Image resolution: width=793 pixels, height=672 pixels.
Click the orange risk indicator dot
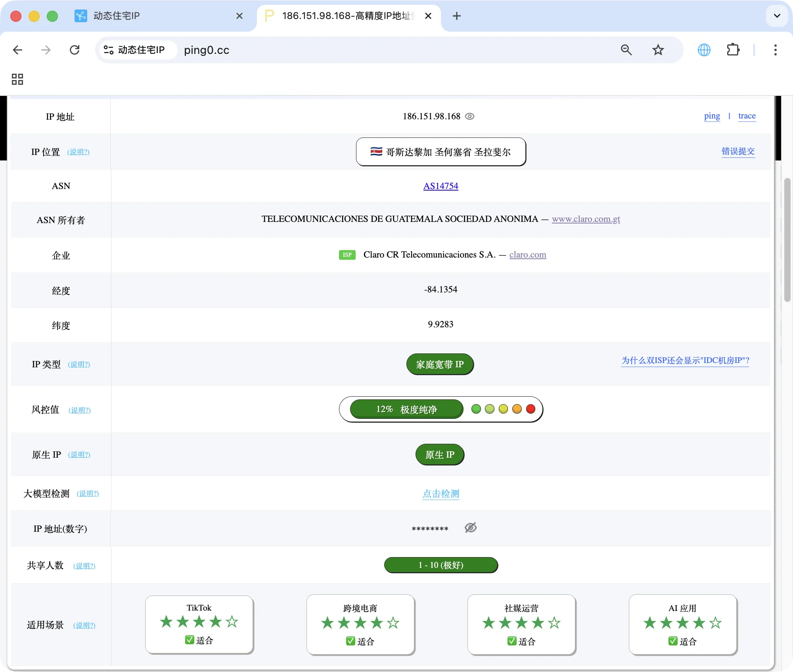[x=517, y=409]
